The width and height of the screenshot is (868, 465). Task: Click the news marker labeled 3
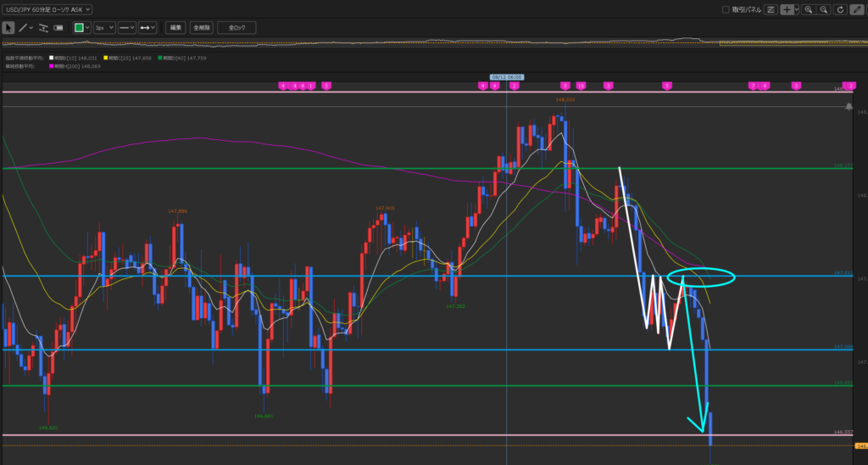click(x=609, y=86)
